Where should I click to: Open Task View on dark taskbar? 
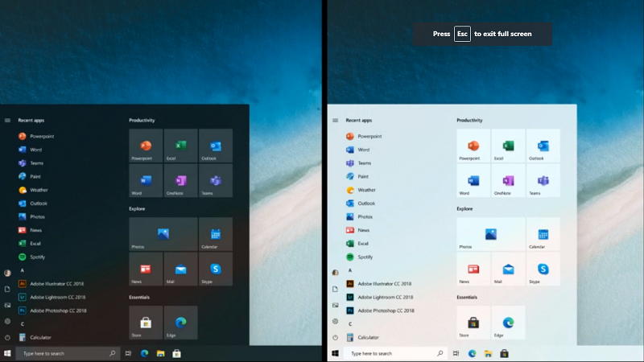tap(128, 353)
